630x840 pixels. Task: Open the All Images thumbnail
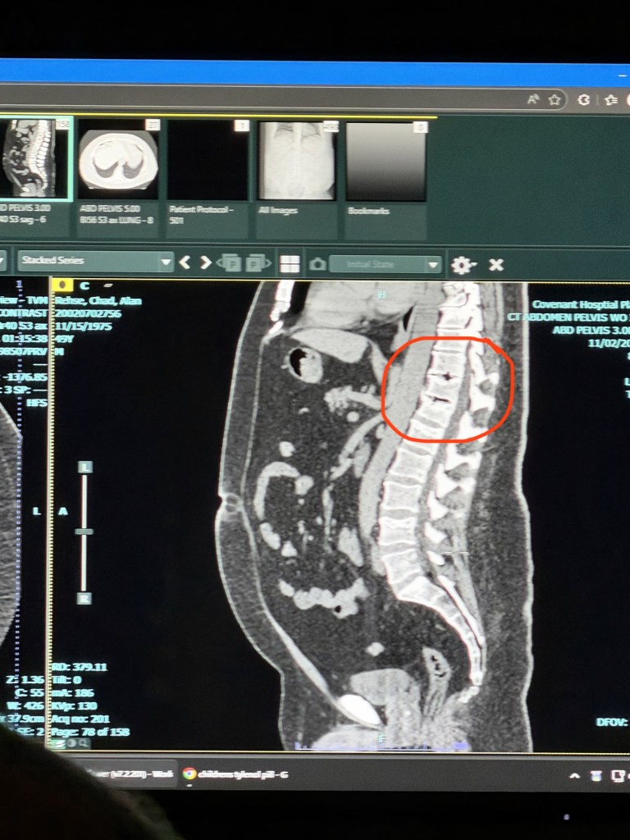296,162
